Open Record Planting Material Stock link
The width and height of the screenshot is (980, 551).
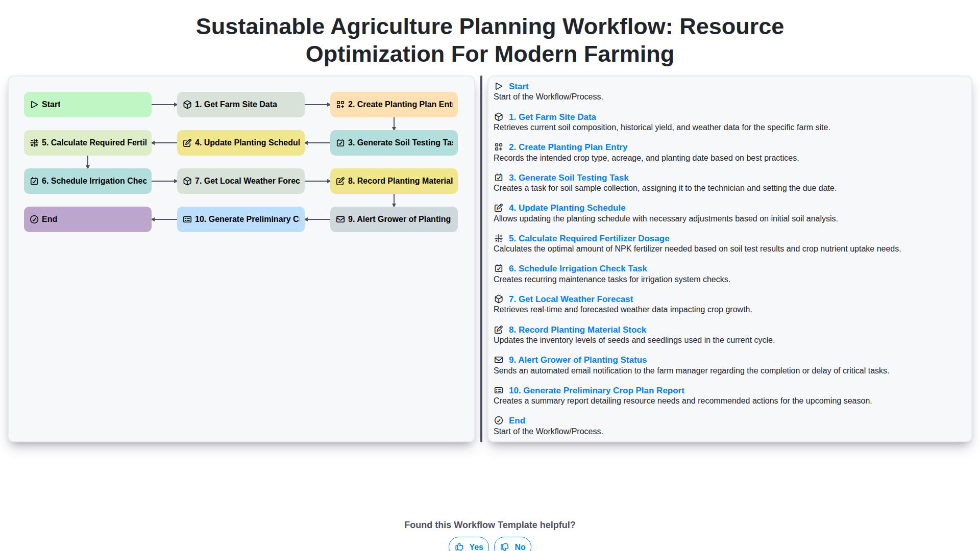point(577,330)
